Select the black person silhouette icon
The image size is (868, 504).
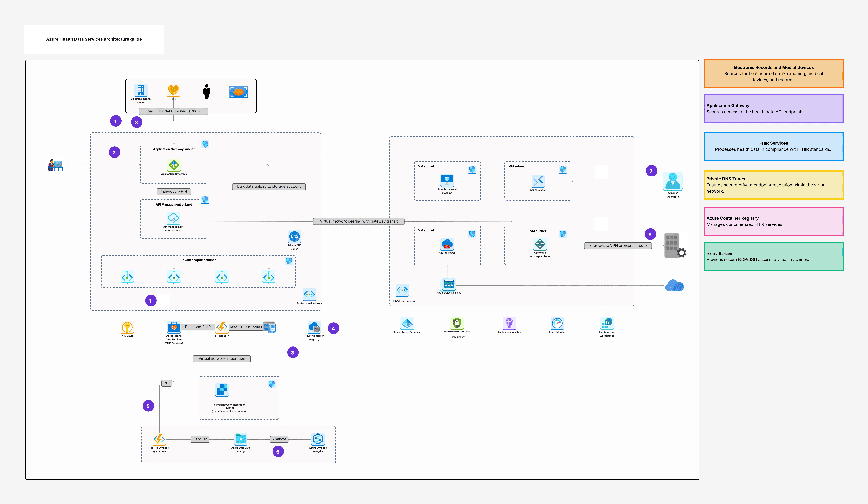(207, 92)
